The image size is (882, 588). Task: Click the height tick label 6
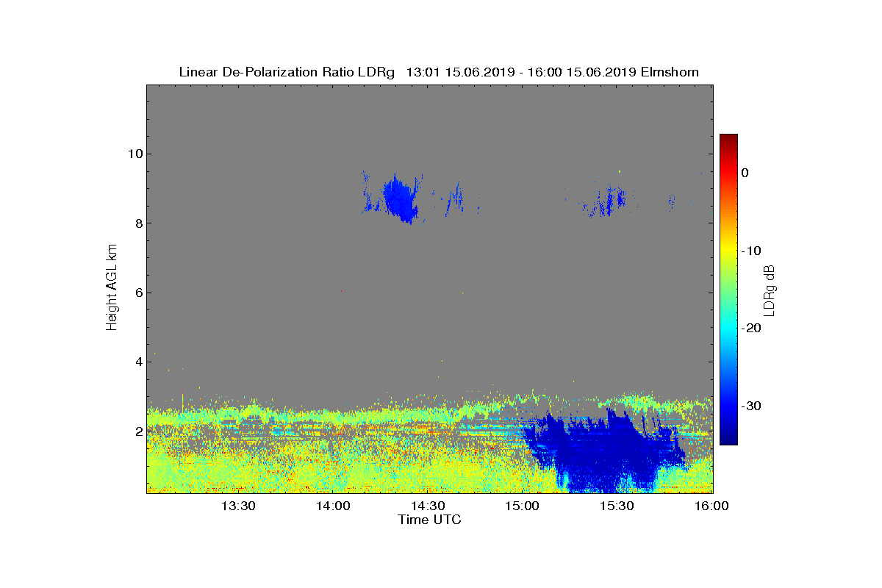[137, 293]
